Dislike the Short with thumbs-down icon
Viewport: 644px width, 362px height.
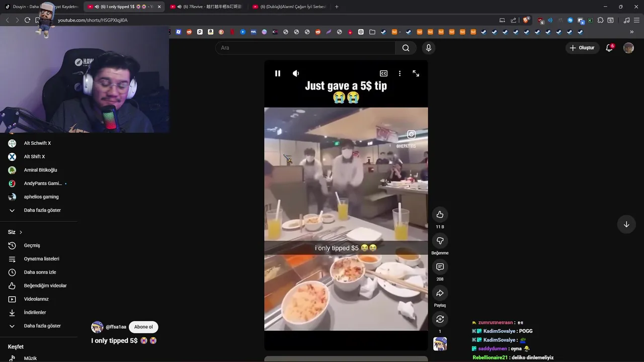[x=440, y=241]
